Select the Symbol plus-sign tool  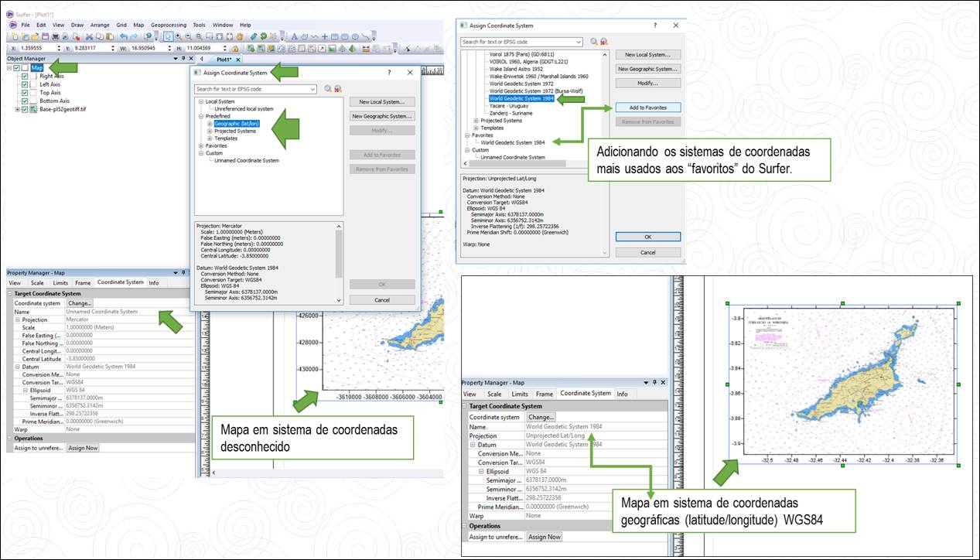click(x=325, y=36)
